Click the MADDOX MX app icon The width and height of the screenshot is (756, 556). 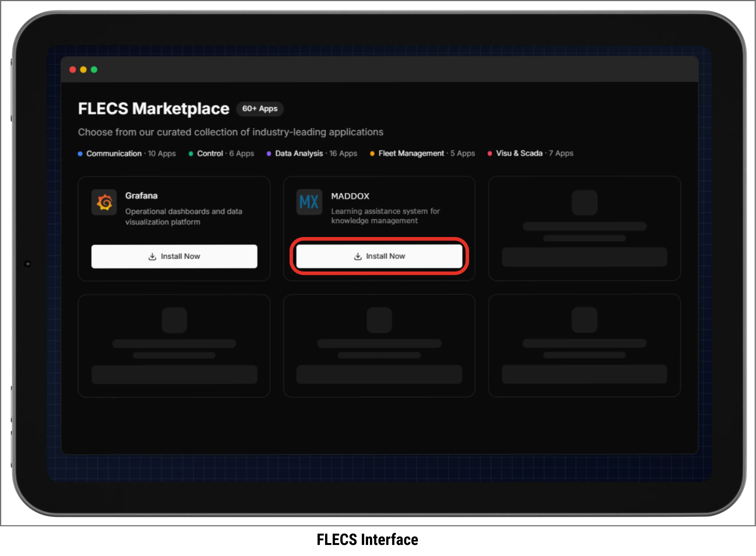[x=309, y=202]
